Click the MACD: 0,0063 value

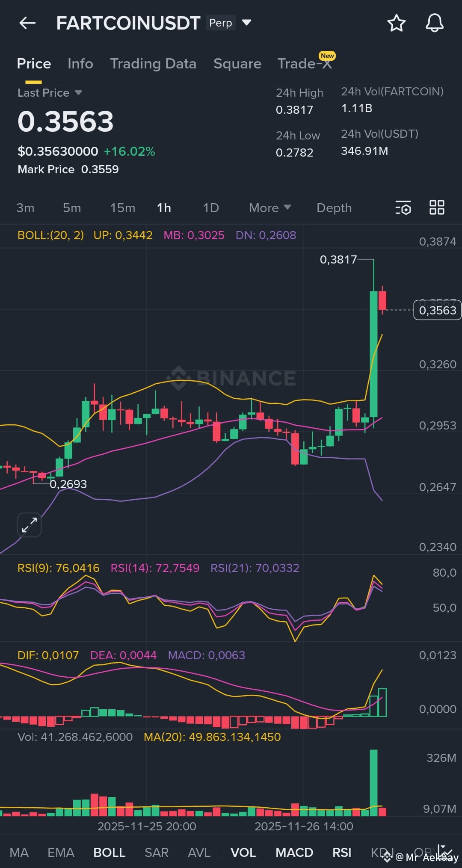point(207,655)
